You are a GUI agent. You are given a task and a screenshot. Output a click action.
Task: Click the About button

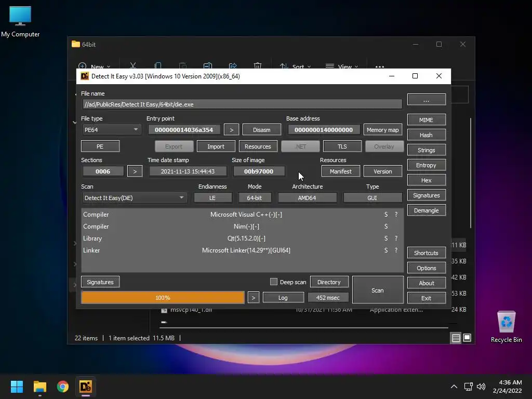pyautogui.click(x=426, y=283)
